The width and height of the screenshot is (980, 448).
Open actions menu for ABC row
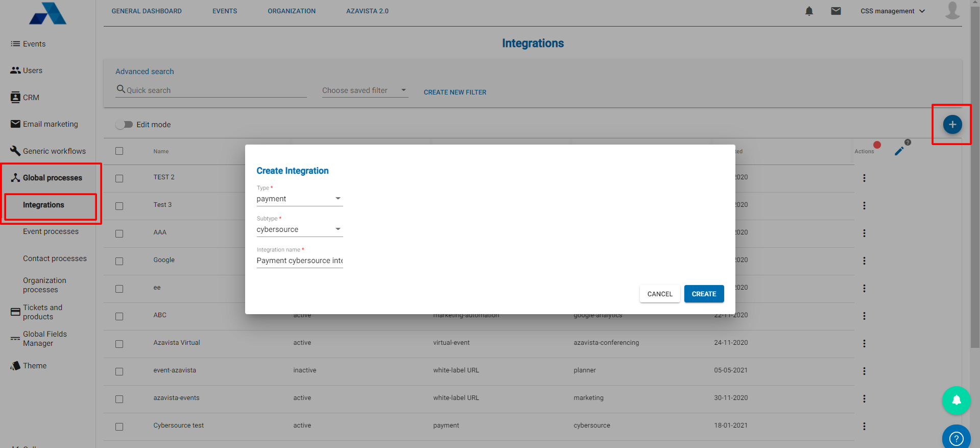864,316
